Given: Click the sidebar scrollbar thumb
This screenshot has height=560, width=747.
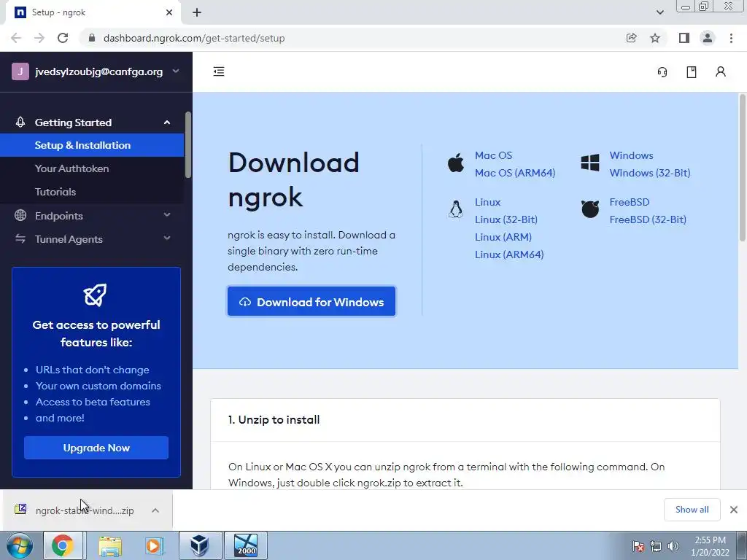Looking at the screenshot, I should click(x=188, y=145).
